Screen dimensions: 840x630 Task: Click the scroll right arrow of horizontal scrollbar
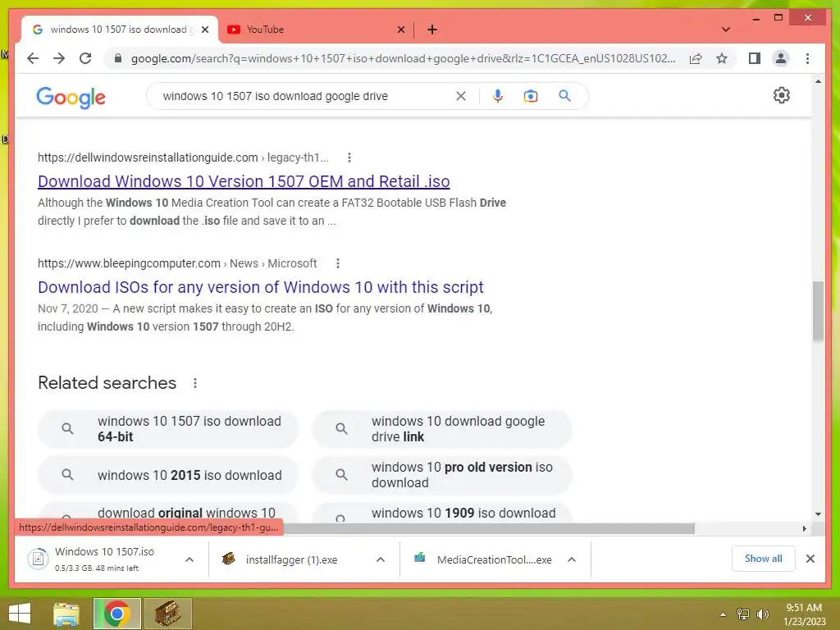[804, 528]
